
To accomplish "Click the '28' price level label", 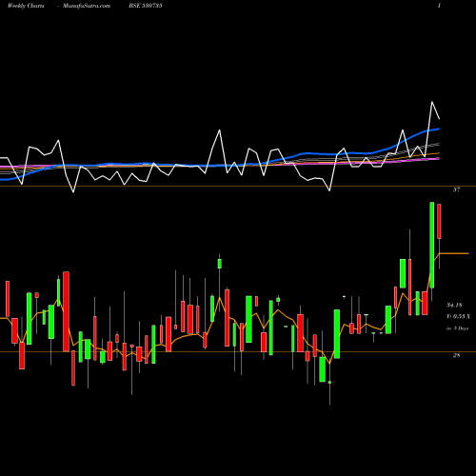I will 456,355.
